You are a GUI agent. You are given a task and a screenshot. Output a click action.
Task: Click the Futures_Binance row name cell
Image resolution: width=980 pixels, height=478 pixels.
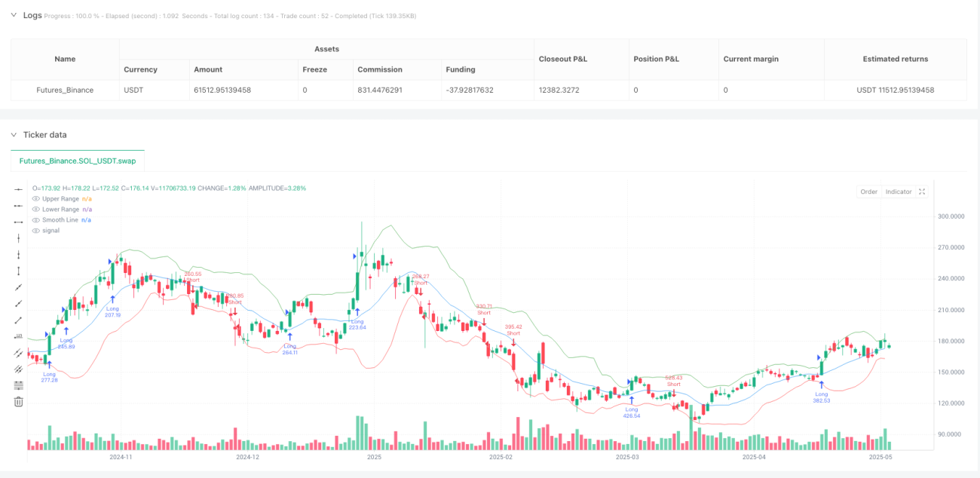65,90
